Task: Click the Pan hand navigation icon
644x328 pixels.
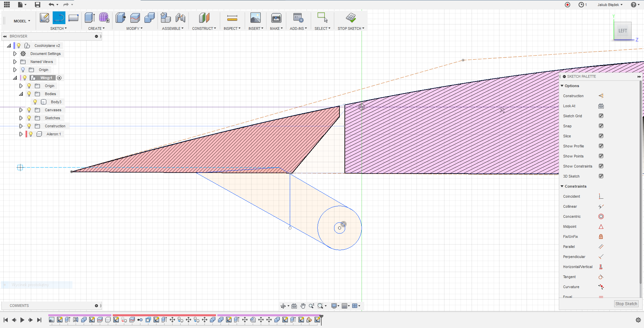Action: pyautogui.click(x=303, y=306)
